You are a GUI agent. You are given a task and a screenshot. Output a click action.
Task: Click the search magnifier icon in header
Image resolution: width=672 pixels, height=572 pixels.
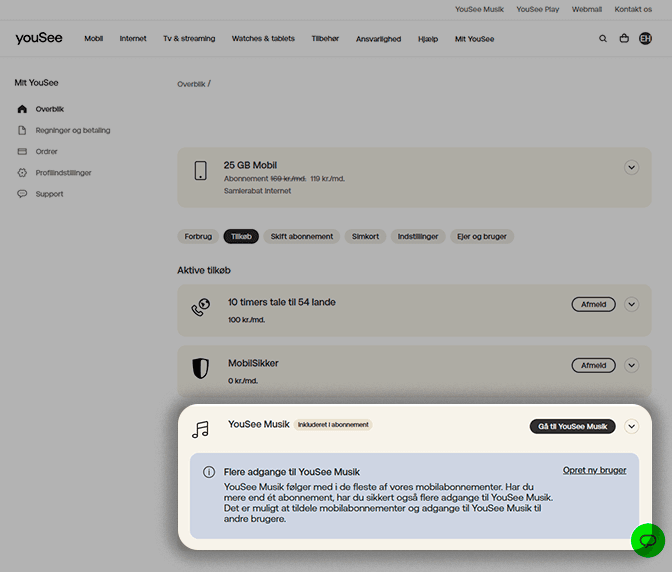[603, 39]
